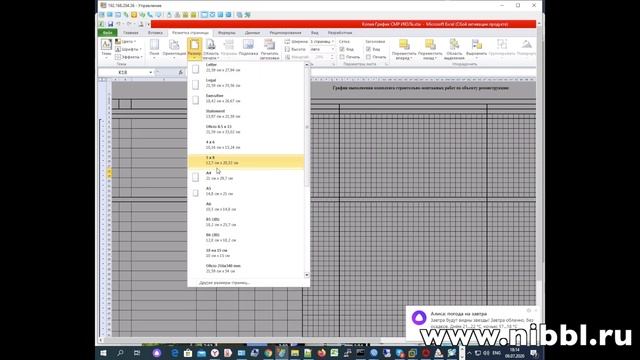This screenshot has height=360, width=640.
Task: Click the A4 paper size page icon
Action: (196, 177)
